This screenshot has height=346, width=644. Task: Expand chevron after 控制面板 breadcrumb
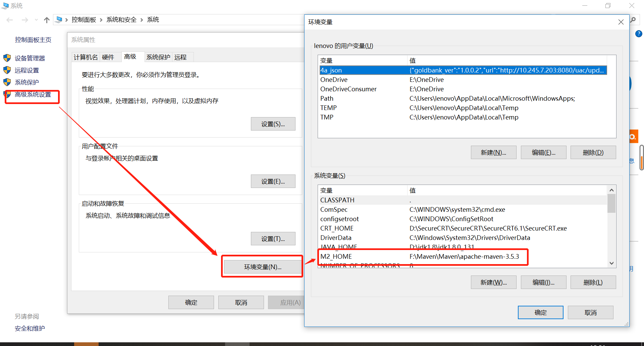click(x=101, y=20)
